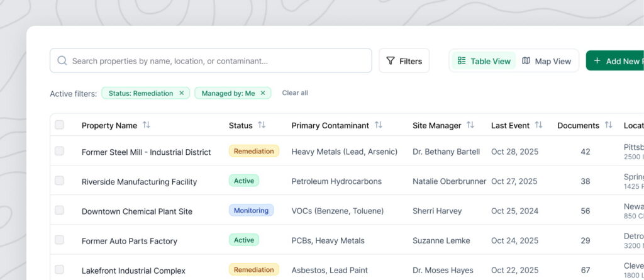The width and height of the screenshot is (644, 280).
Task: Select the Downtown Chemical Plant Site checkbox
Action: [x=59, y=210]
